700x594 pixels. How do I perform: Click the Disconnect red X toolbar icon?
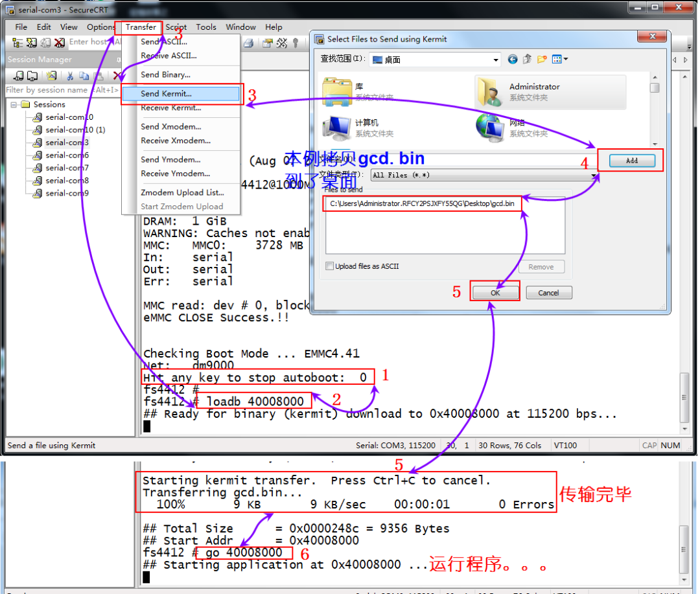pos(60,43)
